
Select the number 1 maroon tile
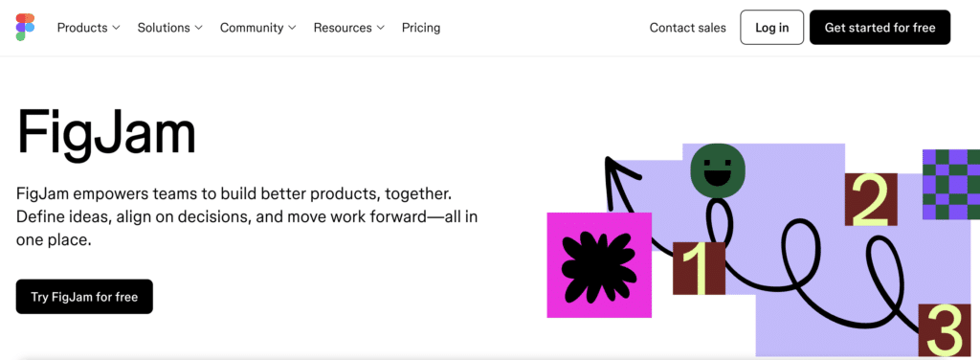pos(699,268)
